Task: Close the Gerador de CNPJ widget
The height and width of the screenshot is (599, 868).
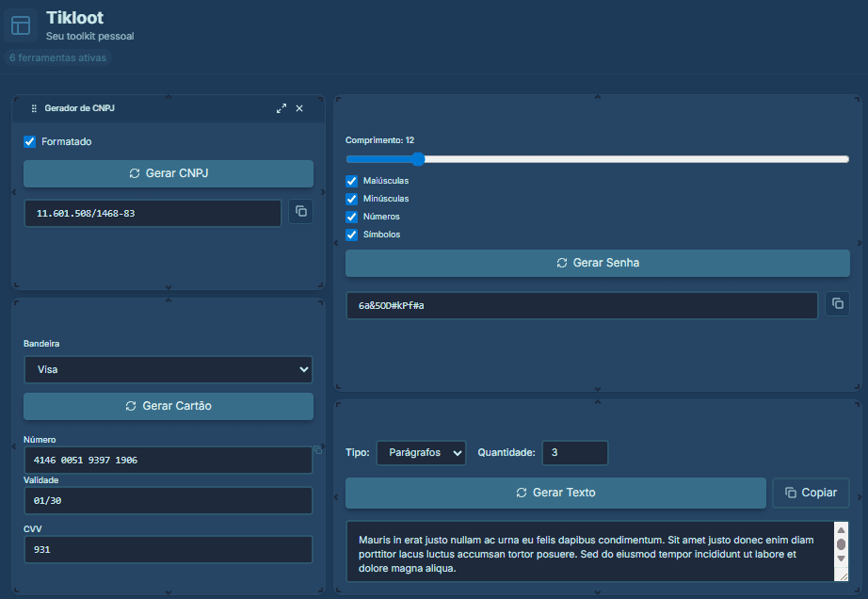Action: click(x=299, y=108)
